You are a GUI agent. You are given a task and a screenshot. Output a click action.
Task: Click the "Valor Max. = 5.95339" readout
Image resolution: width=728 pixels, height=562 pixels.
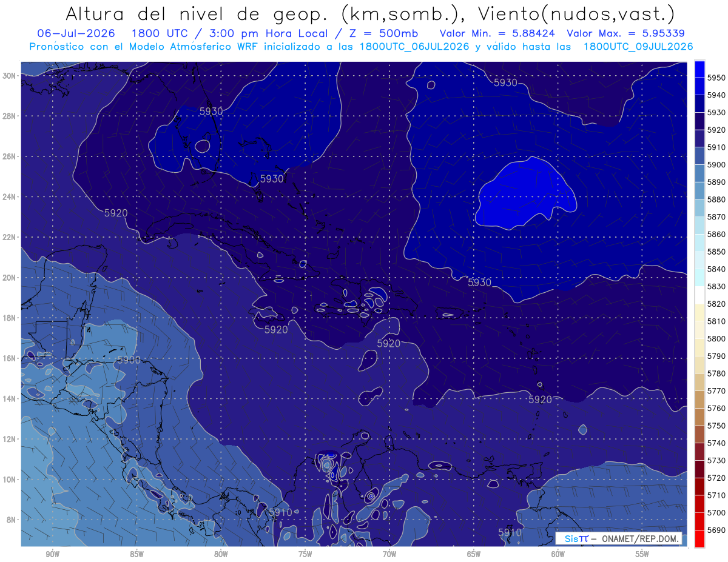[626, 33]
